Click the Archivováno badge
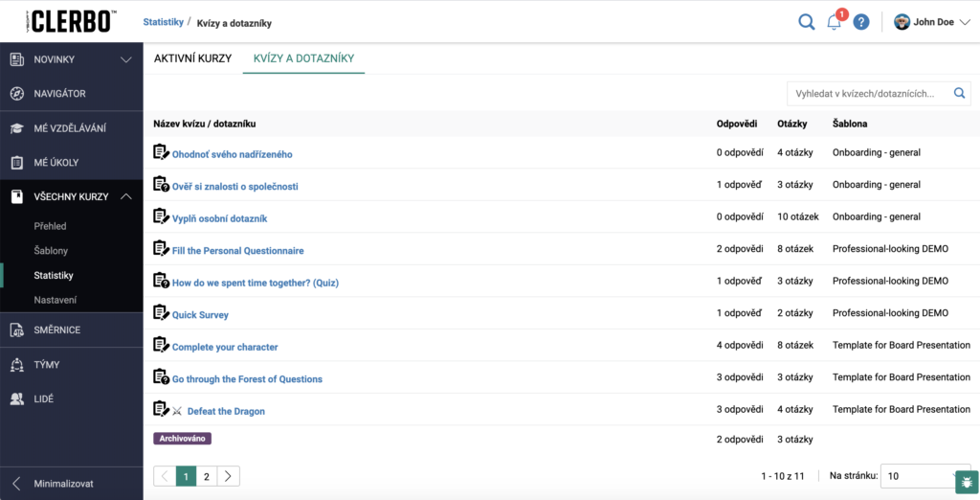Viewport: 980px width, 500px height. (183, 439)
